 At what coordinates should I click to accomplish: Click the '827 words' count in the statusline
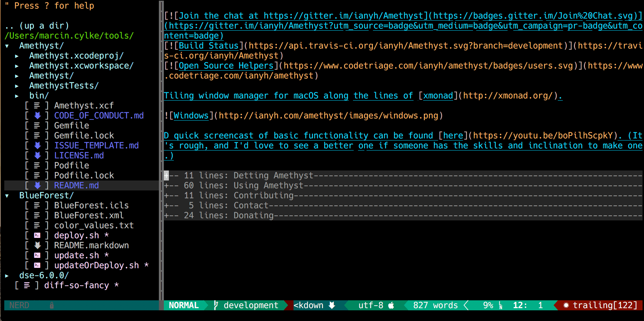point(435,305)
